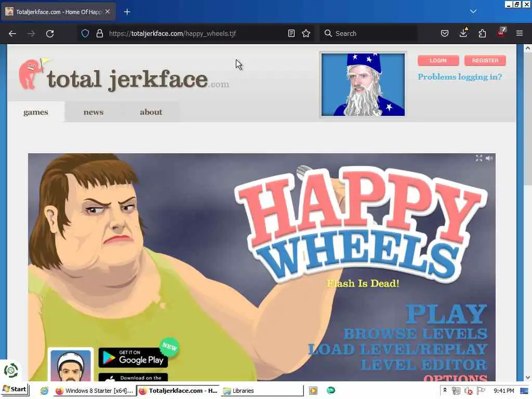This screenshot has height=399, width=532.
Task: Click the media player taskbar icon
Action: [x=313, y=391]
